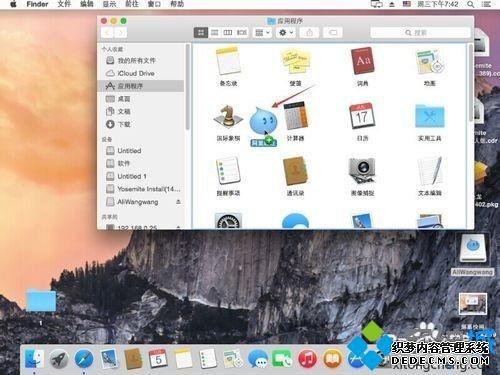Select the 图像捕捉 Image Capture app icon

(362, 171)
